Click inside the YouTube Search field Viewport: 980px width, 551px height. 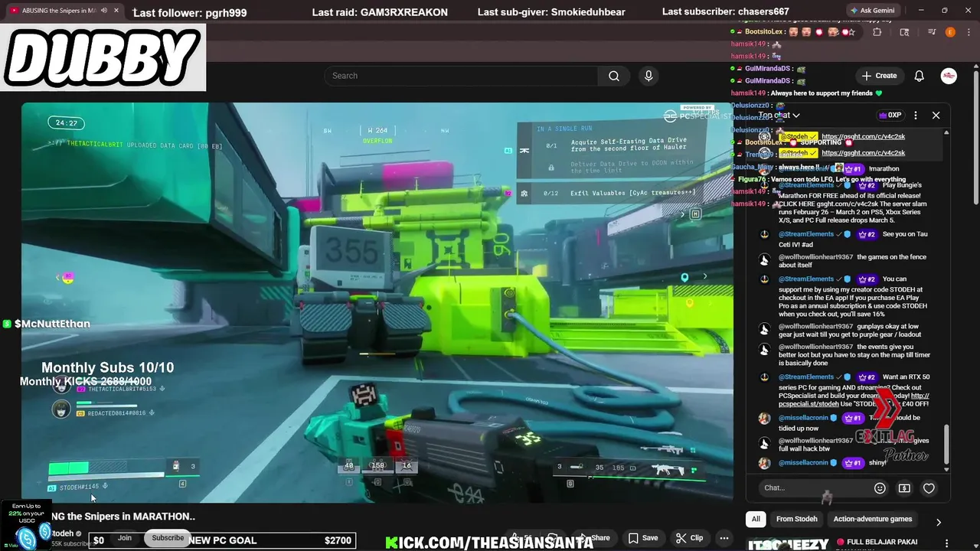pyautogui.click(x=462, y=76)
